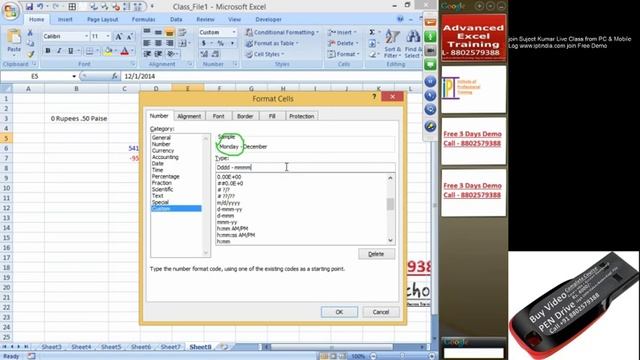Click the Sort & Filter icon
640x360 pixels.
coord(393,44)
